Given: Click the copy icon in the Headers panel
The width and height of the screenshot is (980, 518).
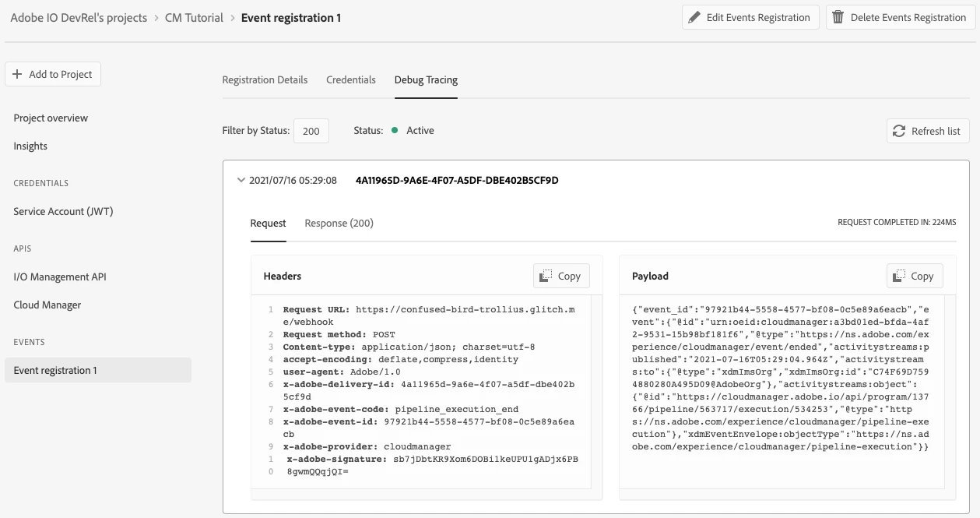Looking at the screenshot, I should tap(546, 276).
